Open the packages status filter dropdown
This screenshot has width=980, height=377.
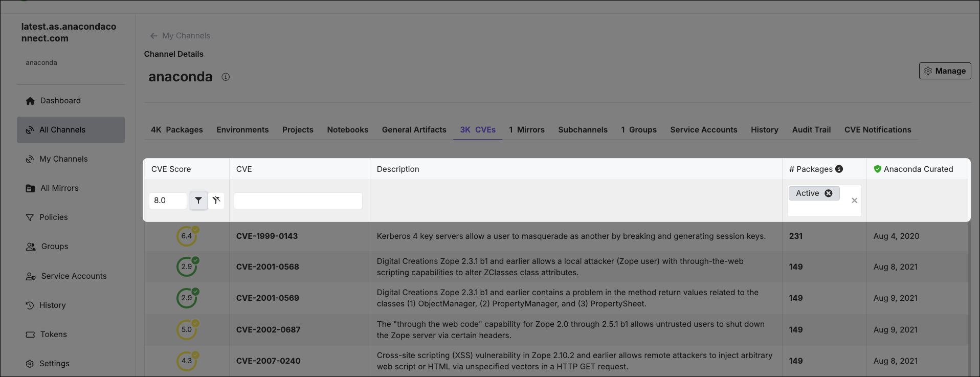825,201
